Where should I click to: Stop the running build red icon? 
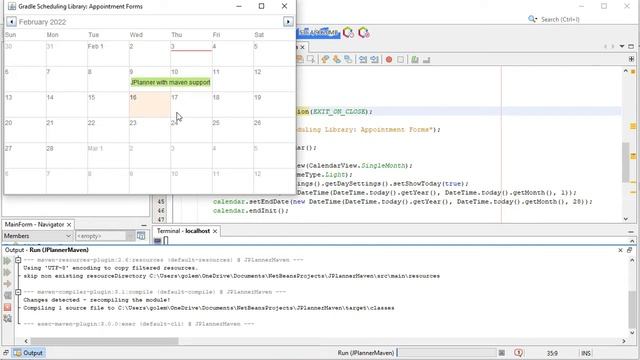tap(7, 307)
